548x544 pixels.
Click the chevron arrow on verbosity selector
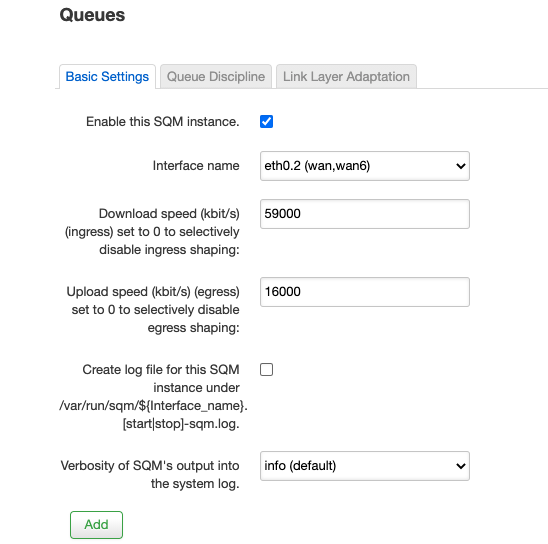pos(461,466)
